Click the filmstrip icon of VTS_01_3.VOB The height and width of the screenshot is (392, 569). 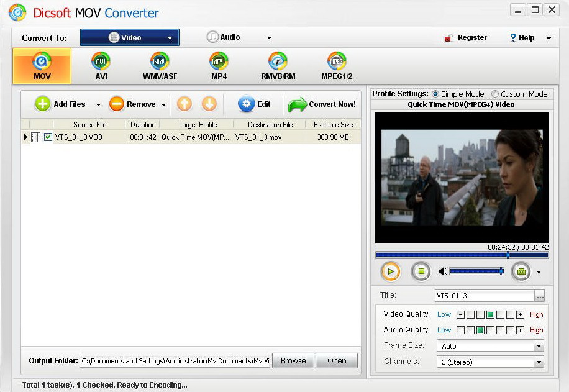point(35,137)
